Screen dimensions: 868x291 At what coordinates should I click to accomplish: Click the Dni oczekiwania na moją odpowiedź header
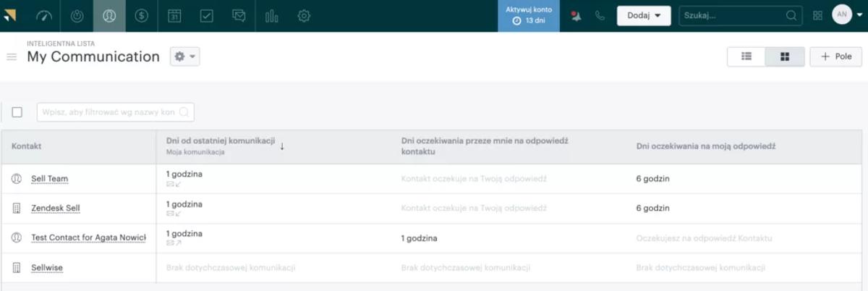tap(706, 146)
